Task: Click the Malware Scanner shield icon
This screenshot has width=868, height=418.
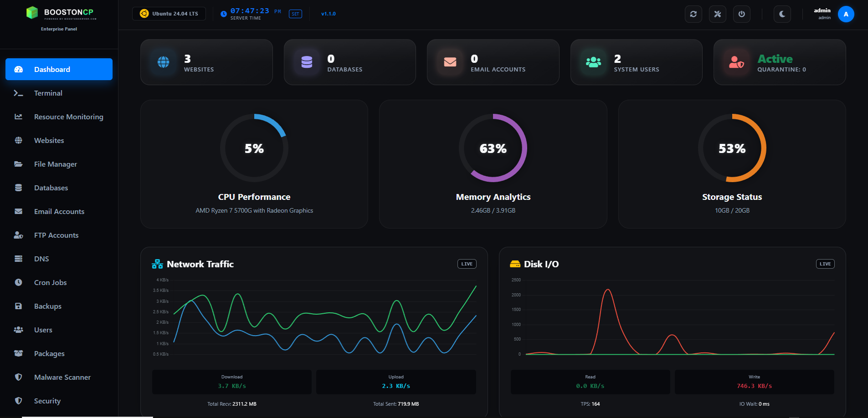Action: click(x=18, y=377)
